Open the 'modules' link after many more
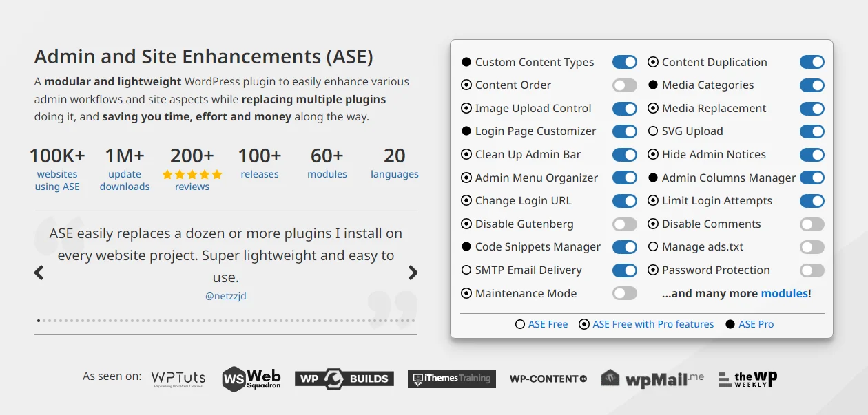The width and height of the screenshot is (868, 415). pos(785,293)
